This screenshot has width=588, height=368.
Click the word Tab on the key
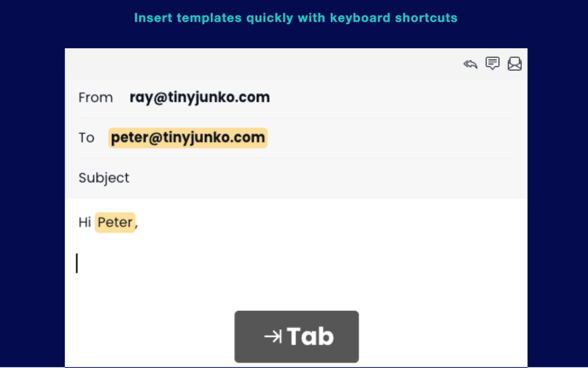point(311,337)
